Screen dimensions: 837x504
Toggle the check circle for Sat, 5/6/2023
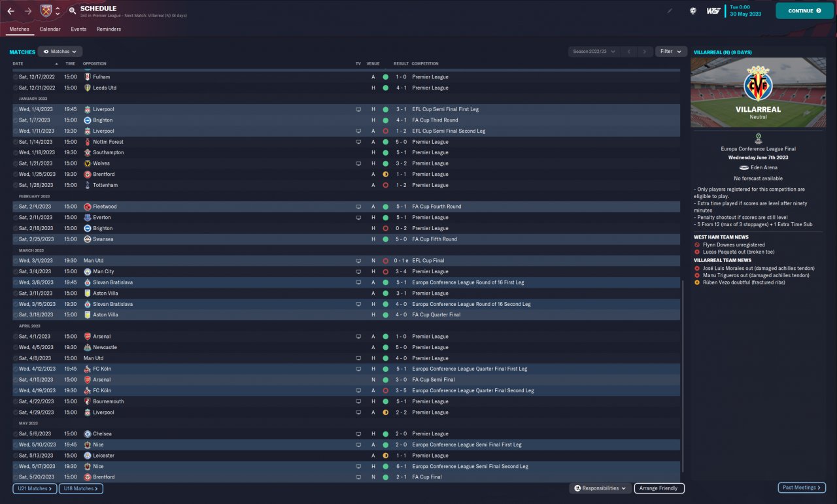coord(16,434)
